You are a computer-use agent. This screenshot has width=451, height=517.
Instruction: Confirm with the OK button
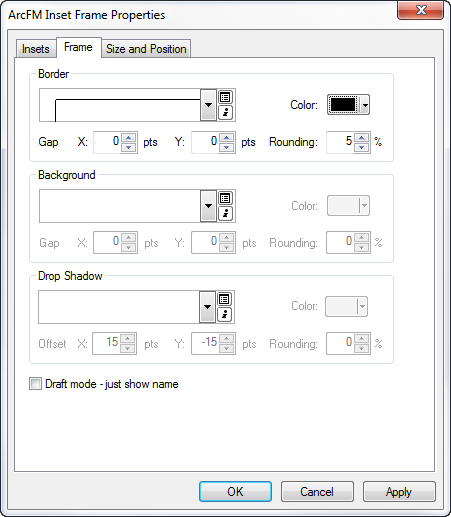pos(235,492)
